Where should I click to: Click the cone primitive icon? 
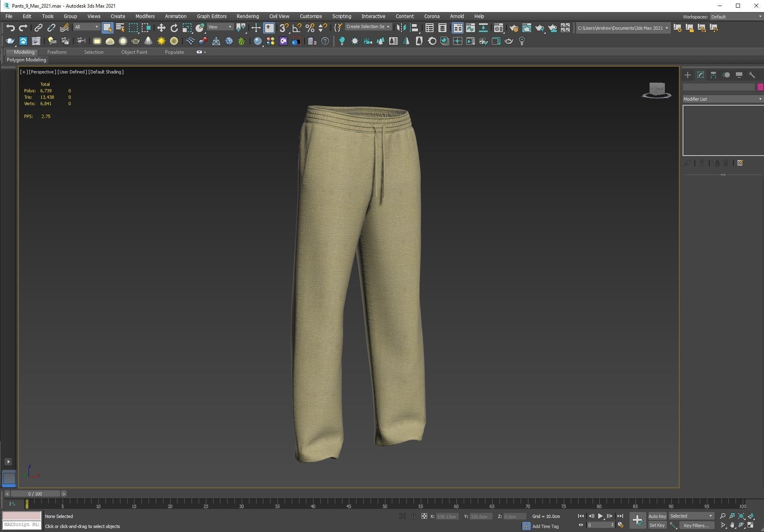tap(148, 41)
